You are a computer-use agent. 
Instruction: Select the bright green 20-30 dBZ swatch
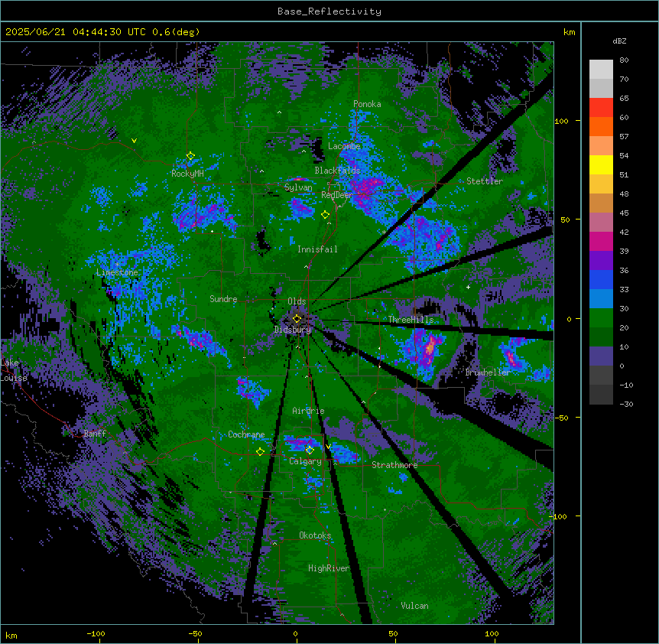click(x=601, y=318)
